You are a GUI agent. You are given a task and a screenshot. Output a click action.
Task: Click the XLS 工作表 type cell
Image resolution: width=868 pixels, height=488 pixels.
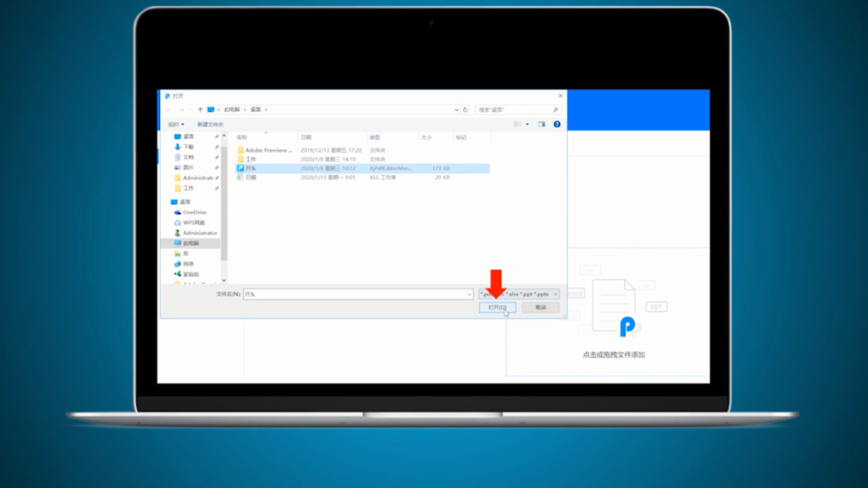point(382,178)
